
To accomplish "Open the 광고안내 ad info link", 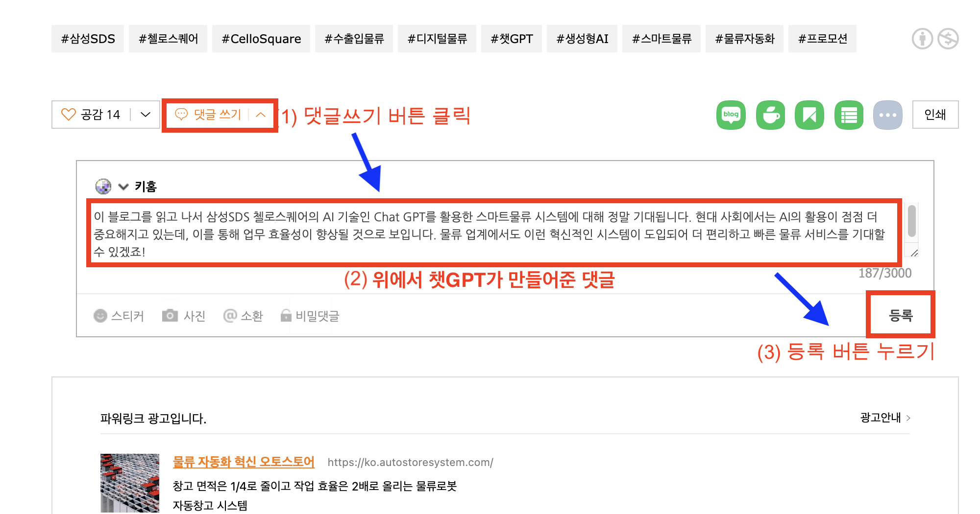I will tap(881, 418).
